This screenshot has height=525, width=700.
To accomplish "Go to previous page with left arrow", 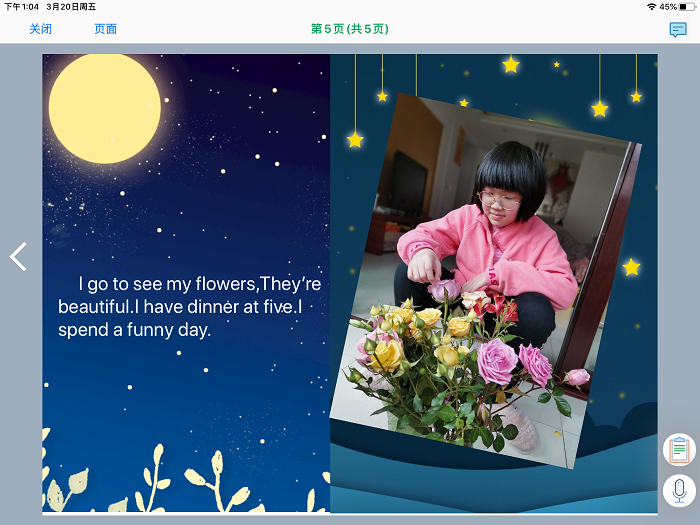I will click(18, 257).
